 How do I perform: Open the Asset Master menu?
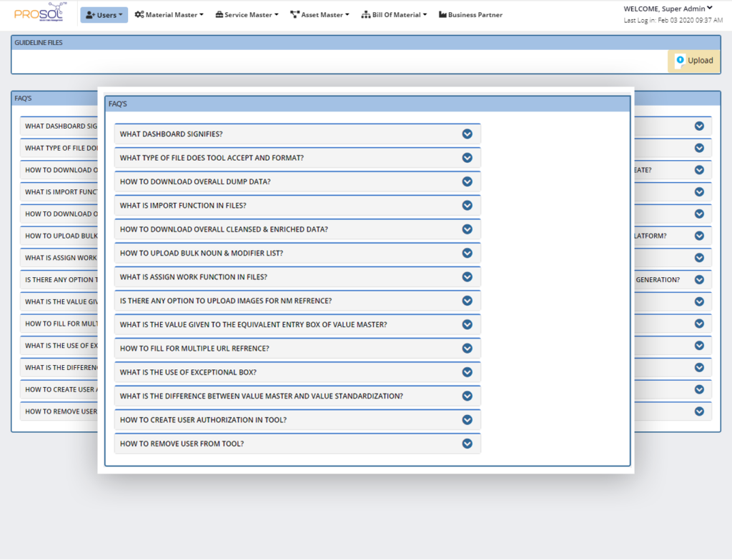[320, 15]
